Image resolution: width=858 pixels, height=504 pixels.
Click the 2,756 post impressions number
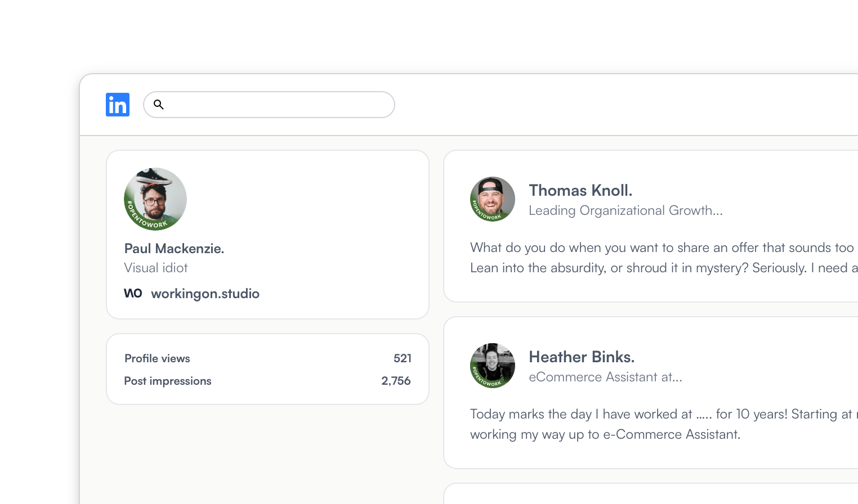(396, 381)
